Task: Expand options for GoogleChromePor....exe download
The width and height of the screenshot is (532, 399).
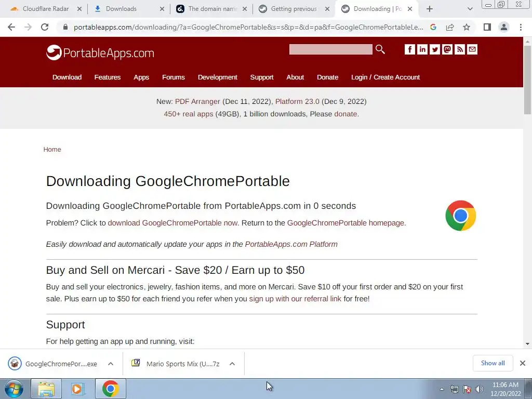Action: click(111, 364)
